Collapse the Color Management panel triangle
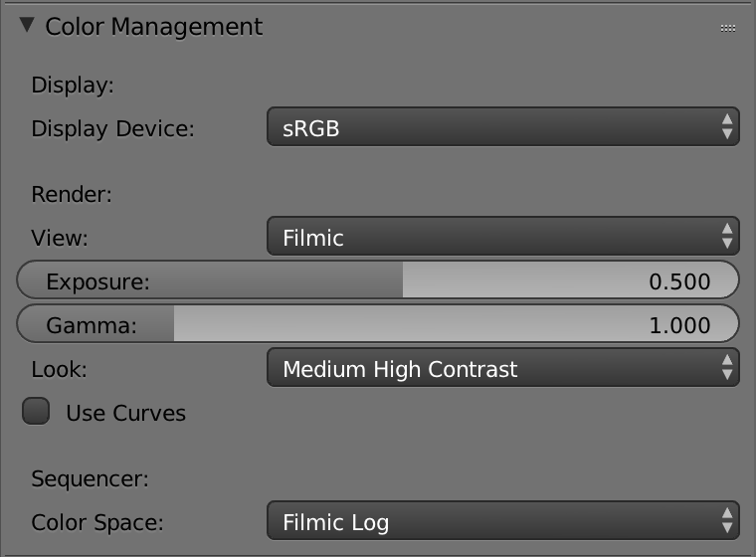Image resolution: width=756 pixels, height=557 pixels. click(x=27, y=26)
